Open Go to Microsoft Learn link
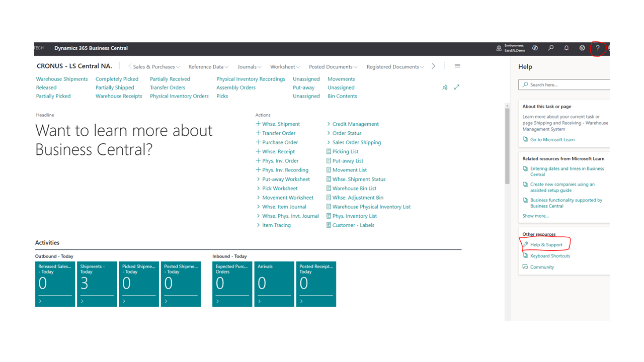 552,140
